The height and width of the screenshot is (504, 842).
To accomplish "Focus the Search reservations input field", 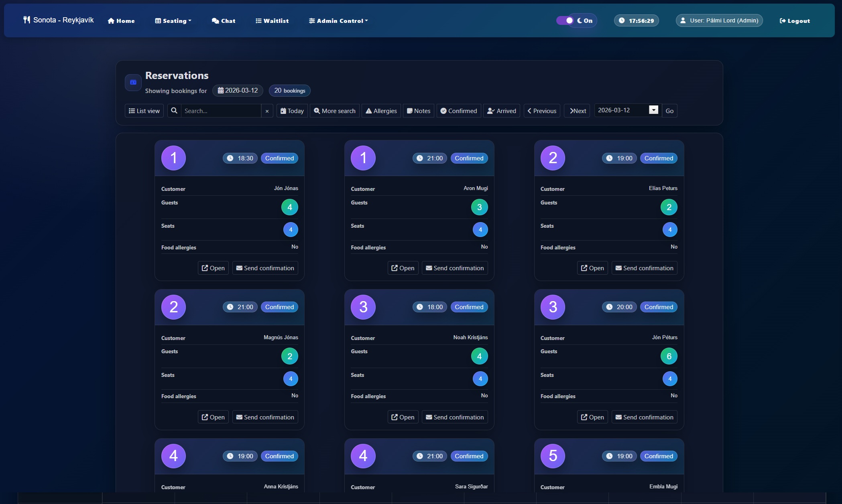I will click(x=221, y=111).
